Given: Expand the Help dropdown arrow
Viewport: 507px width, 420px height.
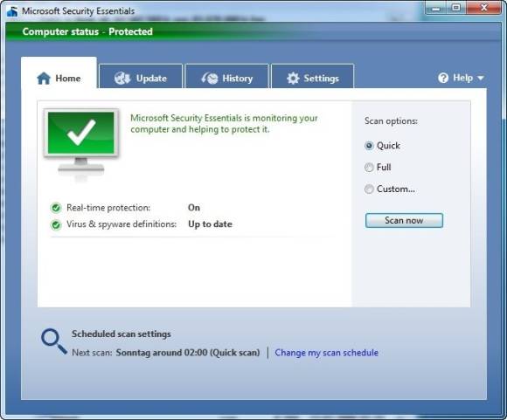Looking at the screenshot, I should tap(481, 78).
